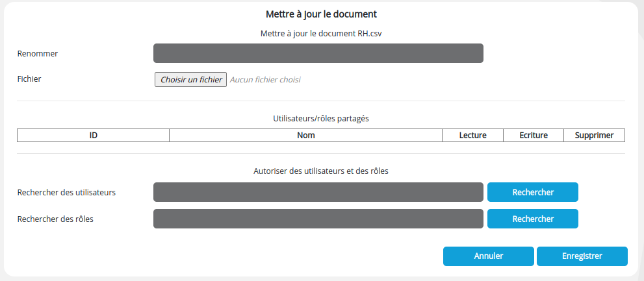Click the 'Autoriser des utilisateurs et des rôles' heading

(x=321, y=171)
